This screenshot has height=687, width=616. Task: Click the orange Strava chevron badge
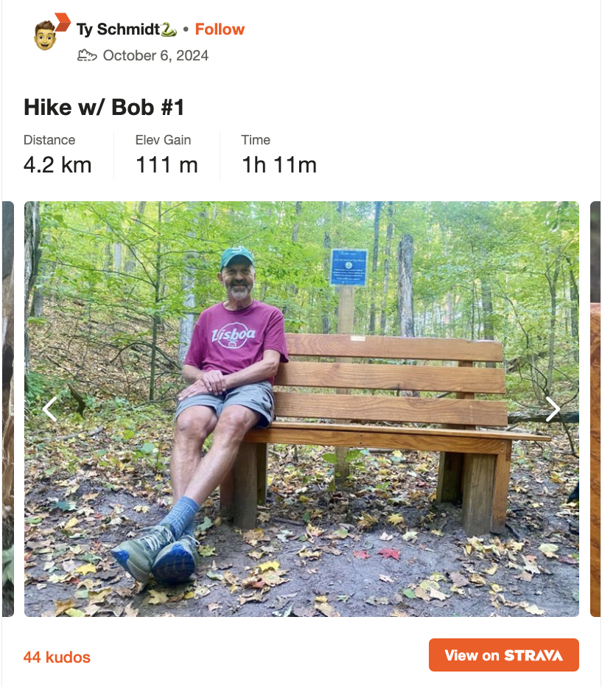coord(62,22)
